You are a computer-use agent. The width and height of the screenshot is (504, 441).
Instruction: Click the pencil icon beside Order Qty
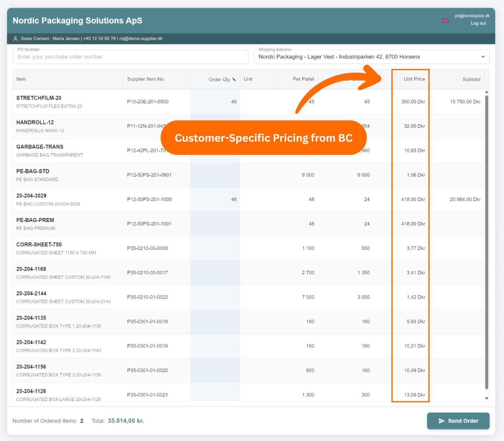tap(234, 80)
